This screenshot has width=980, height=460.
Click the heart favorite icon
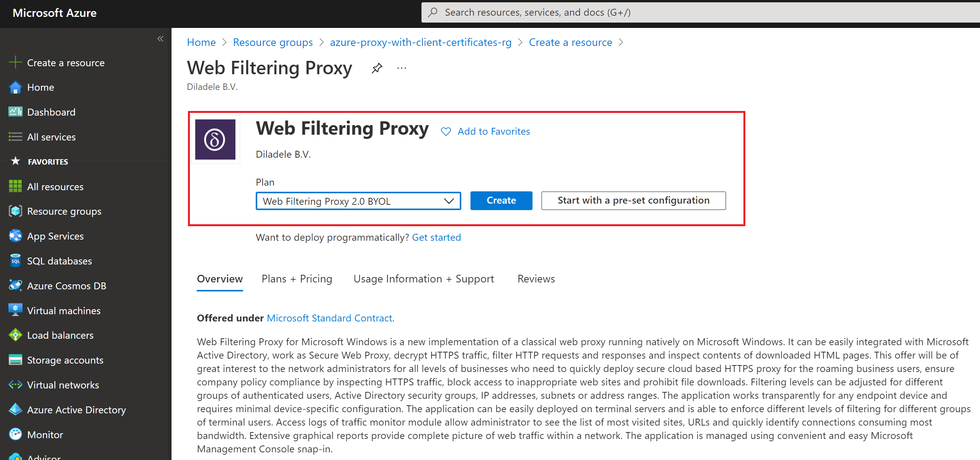[x=446, y=132]
